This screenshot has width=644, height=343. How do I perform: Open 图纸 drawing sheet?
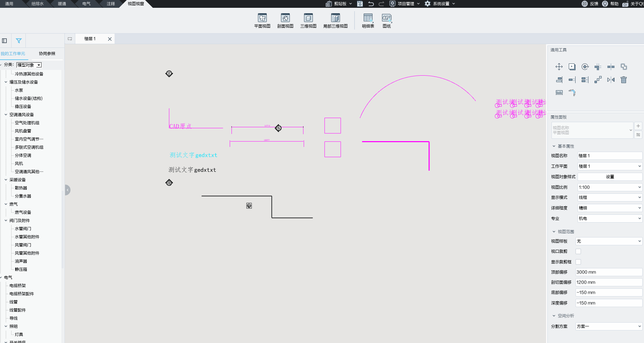pos(387,21)
